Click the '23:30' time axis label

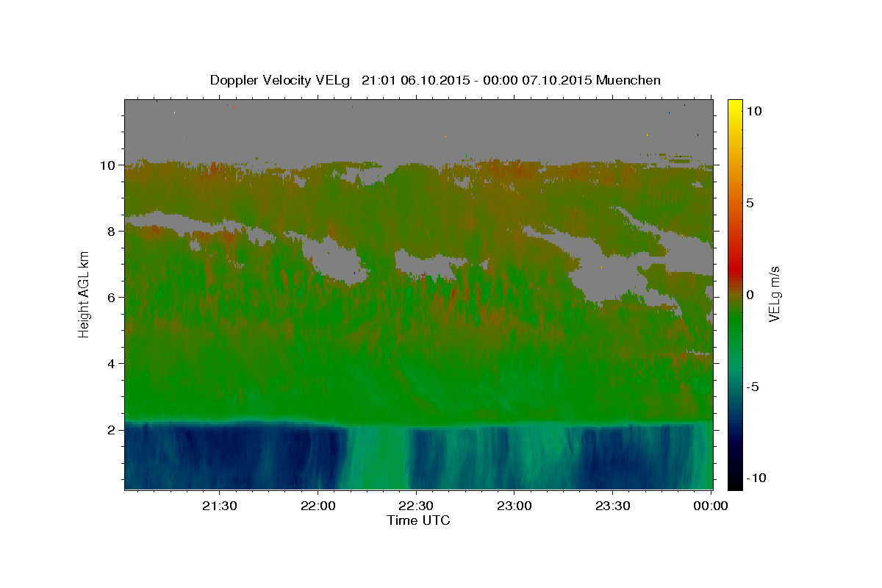coord(612,506)
